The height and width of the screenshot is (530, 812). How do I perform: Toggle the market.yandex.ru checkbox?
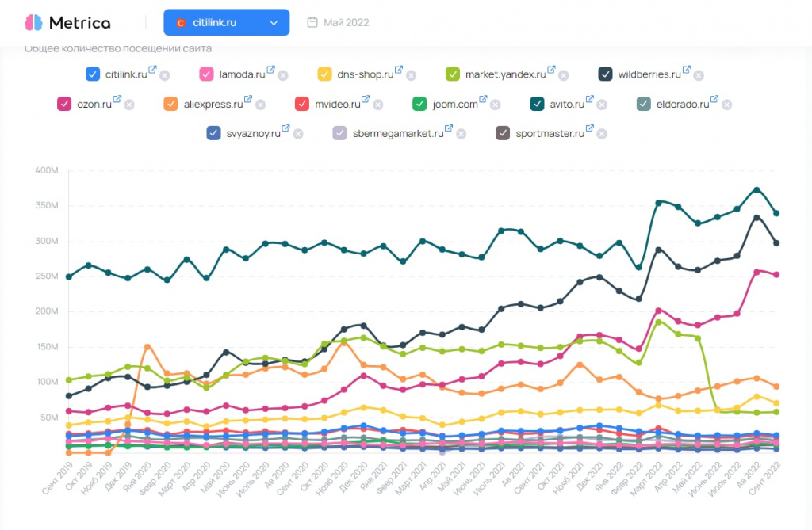coord(453,74)
